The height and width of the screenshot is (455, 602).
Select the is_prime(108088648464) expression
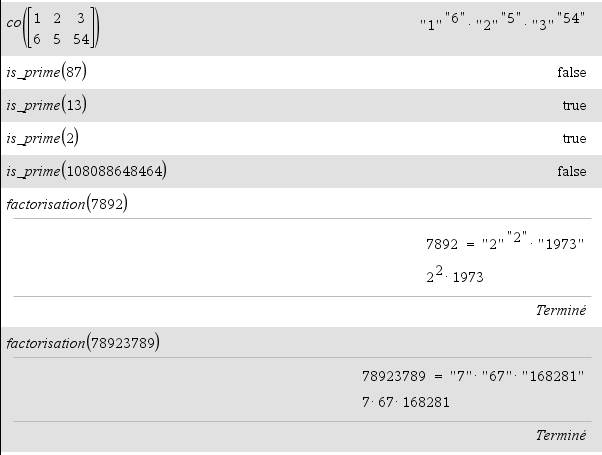pyautogui.click(x=87, y=171)
